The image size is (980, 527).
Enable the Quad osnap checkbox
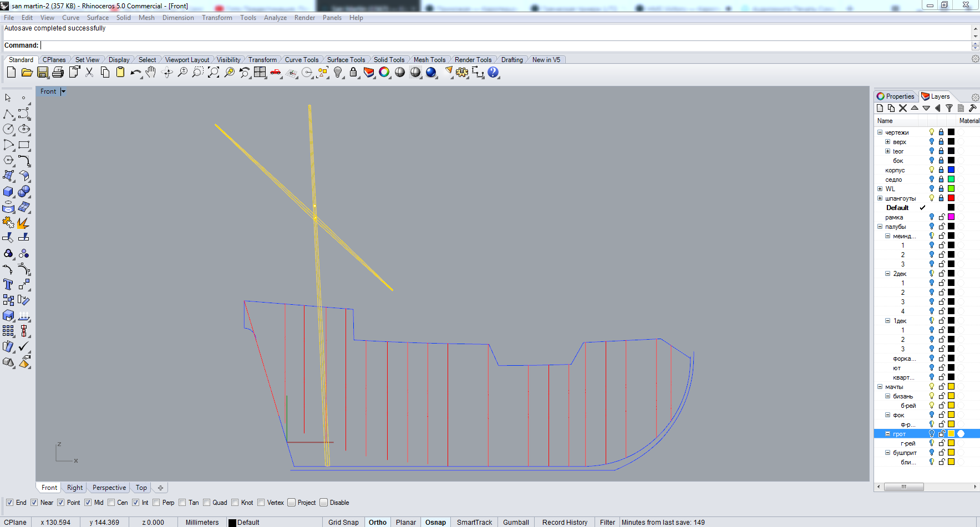pos(207,503)
